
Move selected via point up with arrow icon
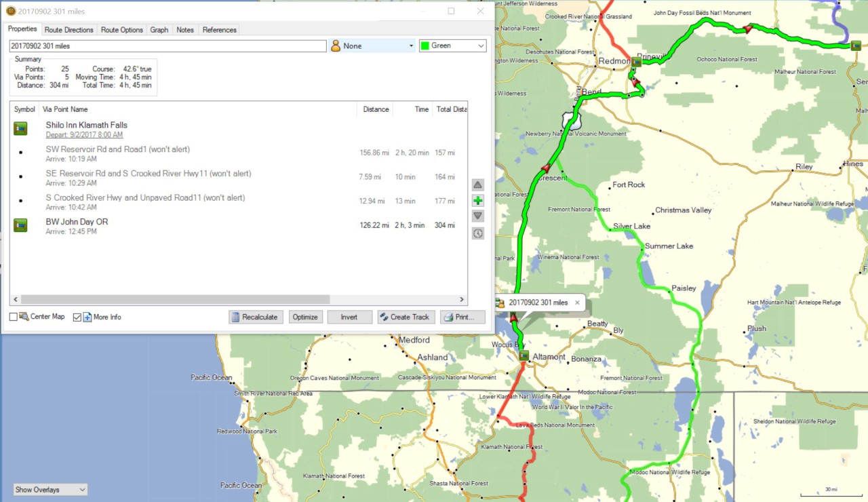click(478, 185)
